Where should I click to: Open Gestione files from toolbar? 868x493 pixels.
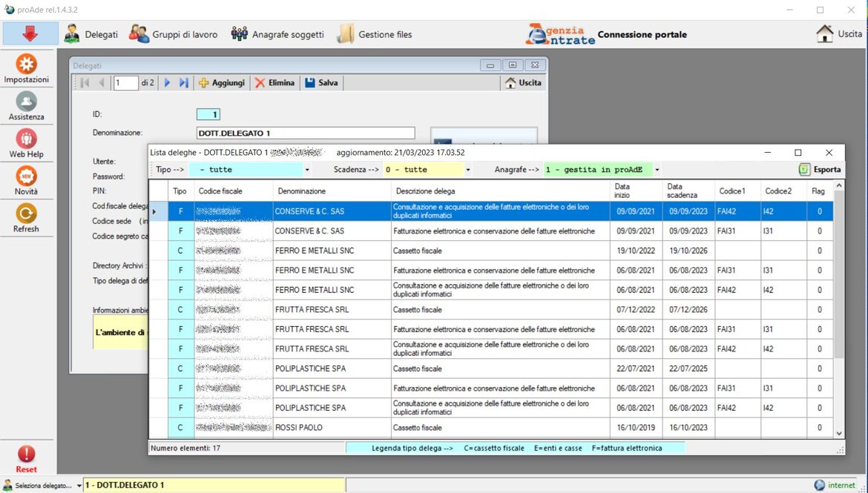(x=375, y=34)
